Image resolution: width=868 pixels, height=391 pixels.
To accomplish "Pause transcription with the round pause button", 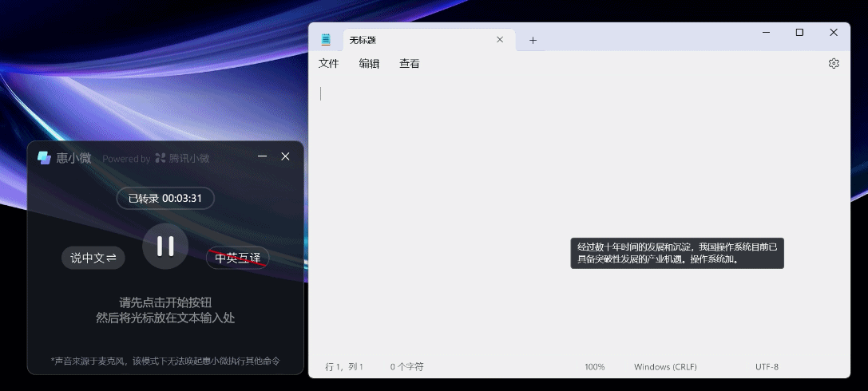I will [x=165, y=246].
